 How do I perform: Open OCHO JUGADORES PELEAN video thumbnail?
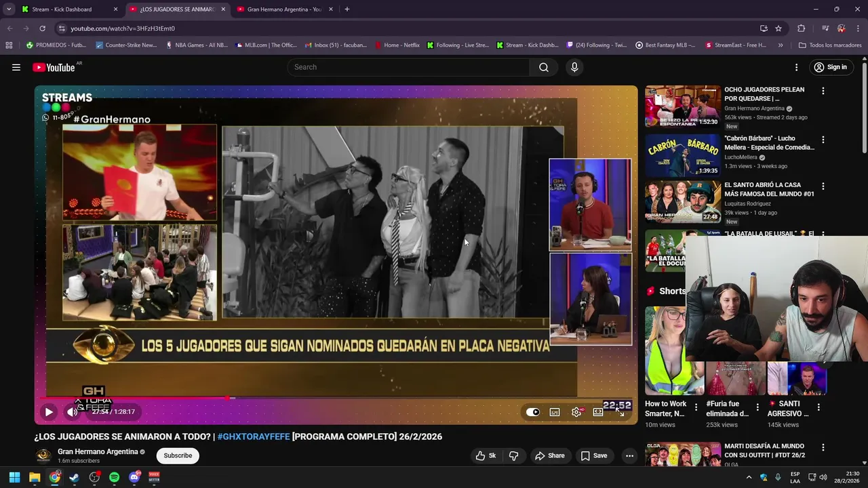point(683,106)
